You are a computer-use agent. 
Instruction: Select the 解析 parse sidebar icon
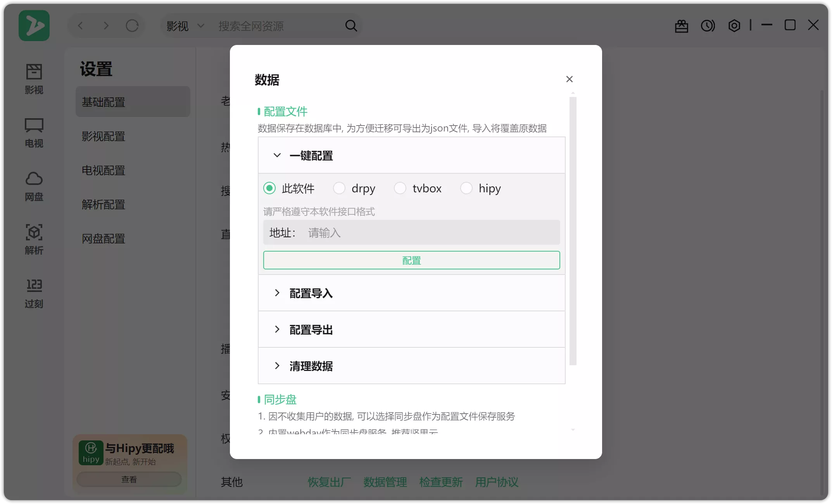point(34,239)
